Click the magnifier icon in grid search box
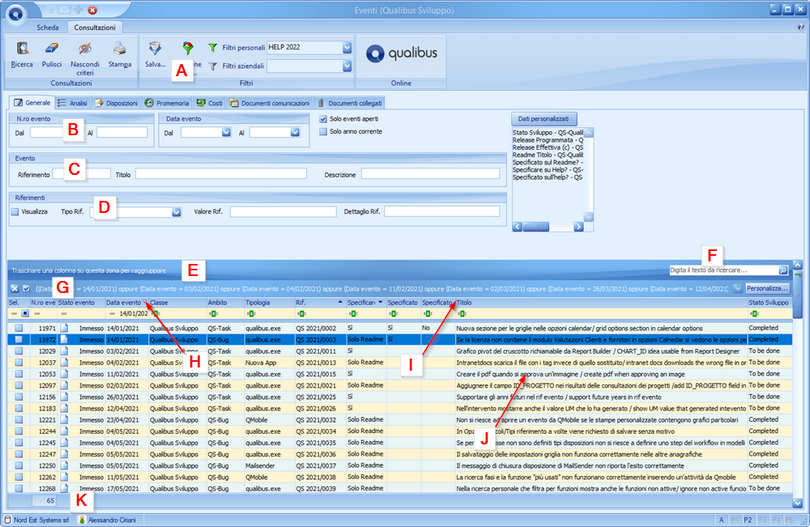Screen dimensions: 810x527 [783, 270]
